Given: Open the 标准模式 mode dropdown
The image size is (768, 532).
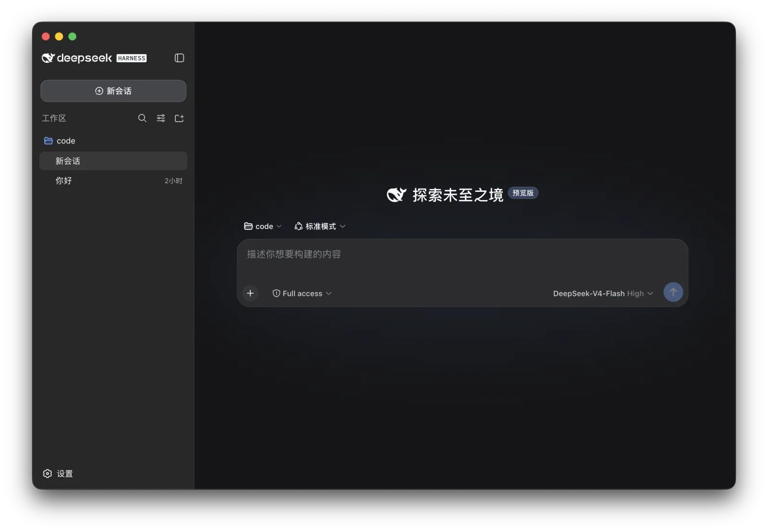Looking at the screenshot, I should 320,226.
